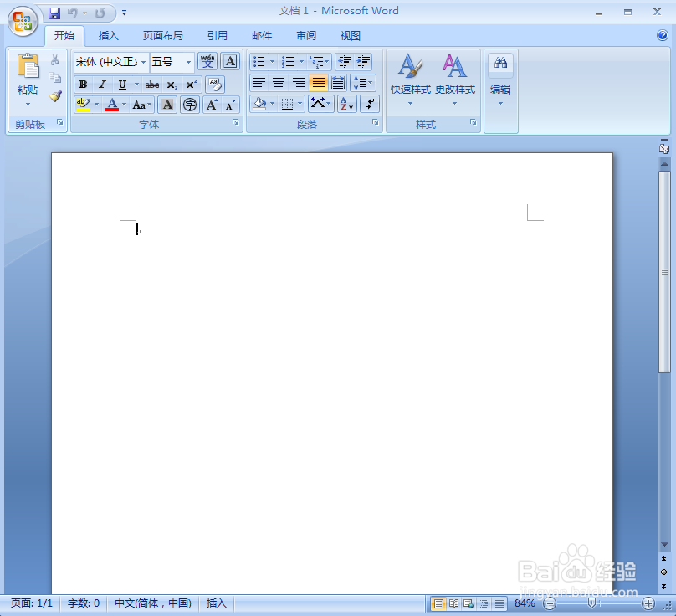Open line spacing dropdown

coord(363,82)
